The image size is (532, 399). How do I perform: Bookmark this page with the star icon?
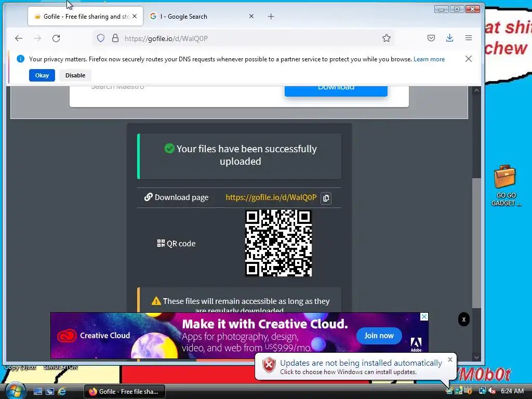387,38
